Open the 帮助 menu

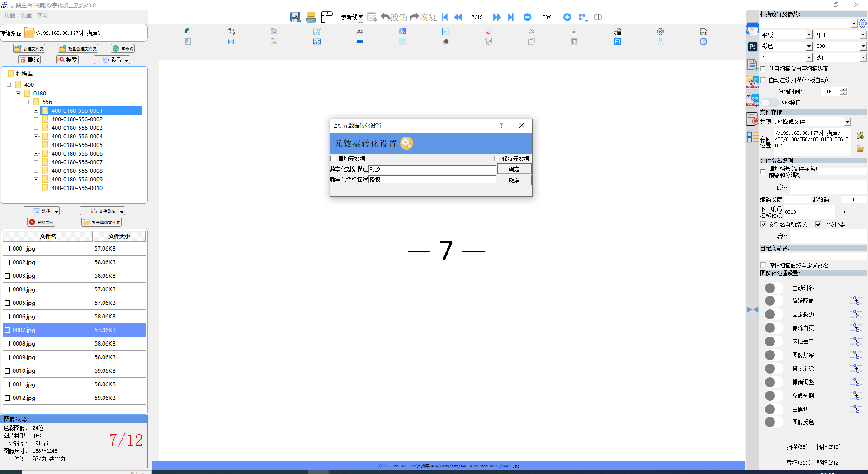pyautogui.click(x=42, y=15)
